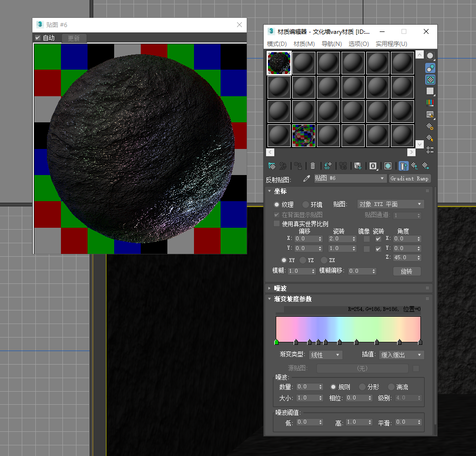
Task: Pick material with the eyedropper icon
Action: point(306,178)
